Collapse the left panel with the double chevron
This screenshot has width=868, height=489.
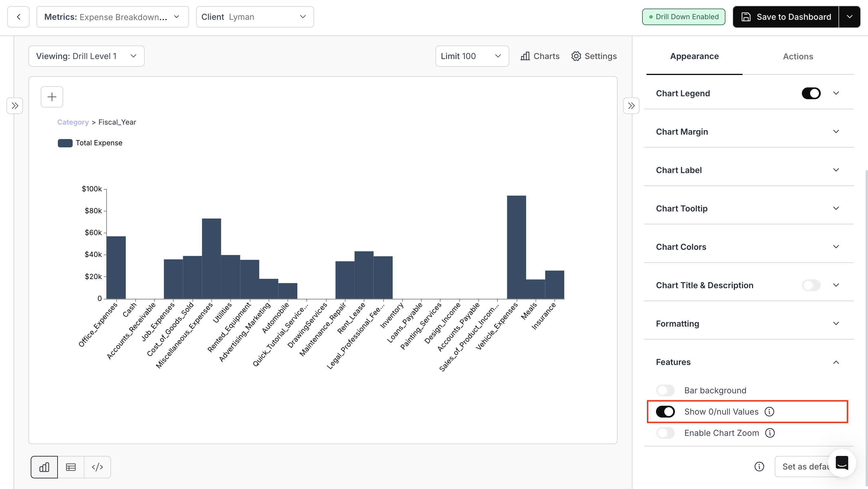(15, 106)
